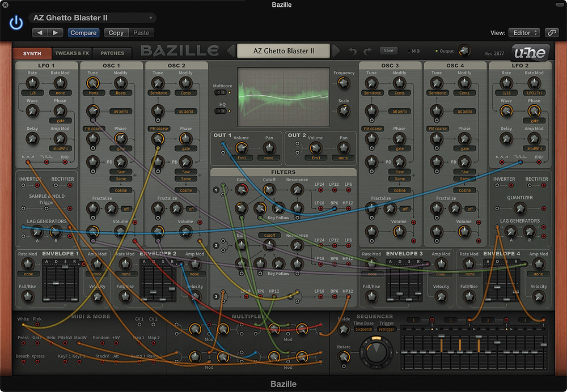Image resolution: width=567 pixels, height=392 pixels.
Task: Click the OSC 1 PM coarse label
Action: (x=94, y=129)
